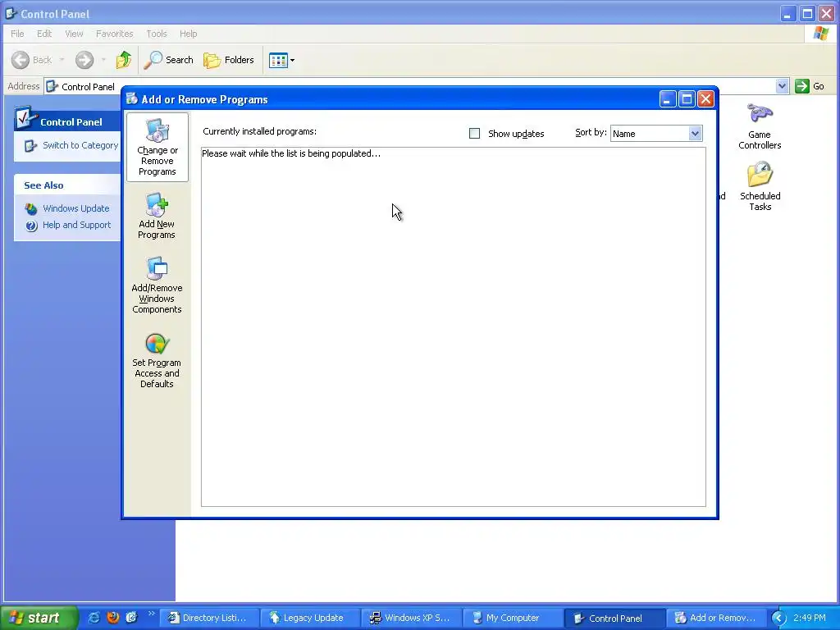Minimize Add or Remove Programs window

(668, 99)
